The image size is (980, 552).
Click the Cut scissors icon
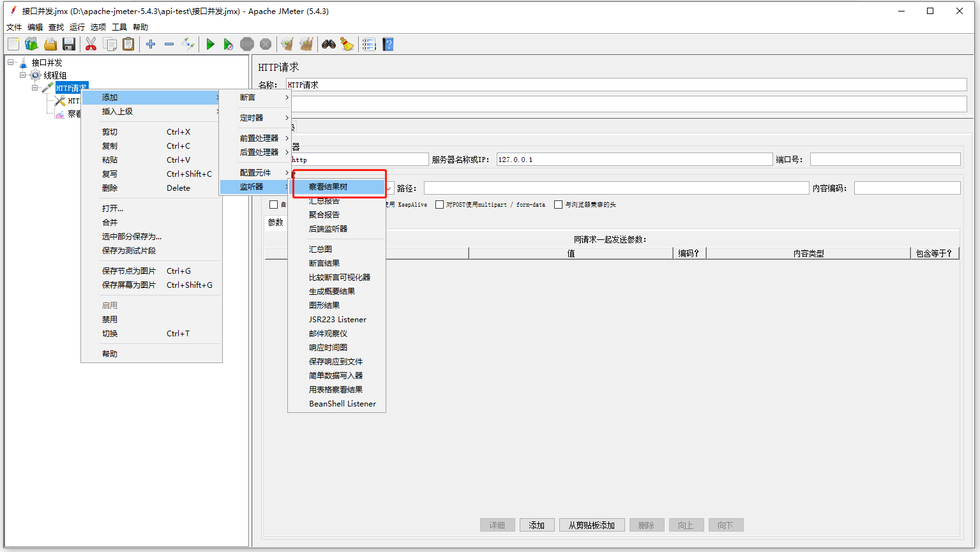91,44
